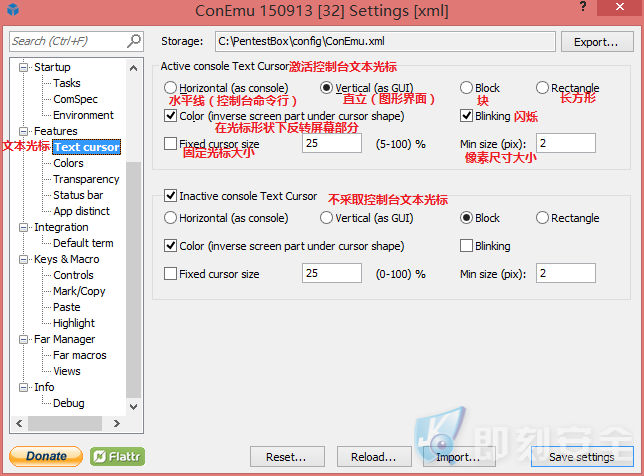Click the Flattr button
Screen dimensions: 644x476
tap(117, 456)
